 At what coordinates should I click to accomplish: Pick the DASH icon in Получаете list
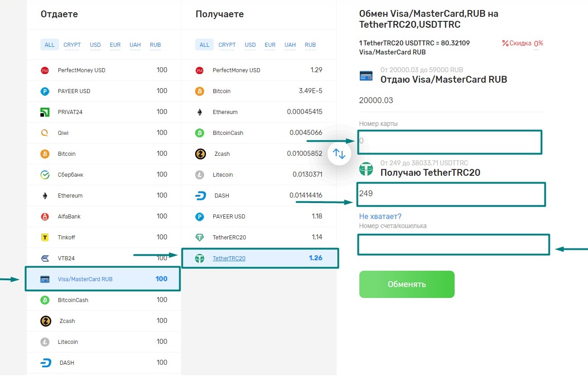[200, 196]
